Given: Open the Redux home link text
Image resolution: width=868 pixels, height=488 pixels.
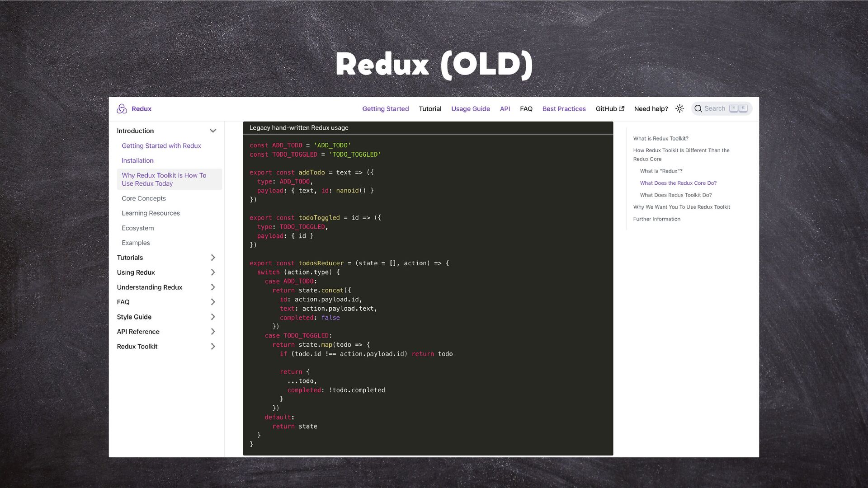Looking at the screenshot, I should click(142, 109).
